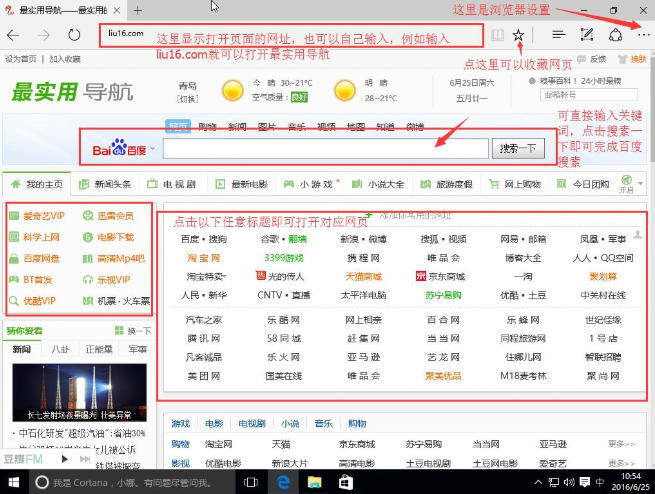
Task: Show hidden tray icons chevron
Action: 538,482
